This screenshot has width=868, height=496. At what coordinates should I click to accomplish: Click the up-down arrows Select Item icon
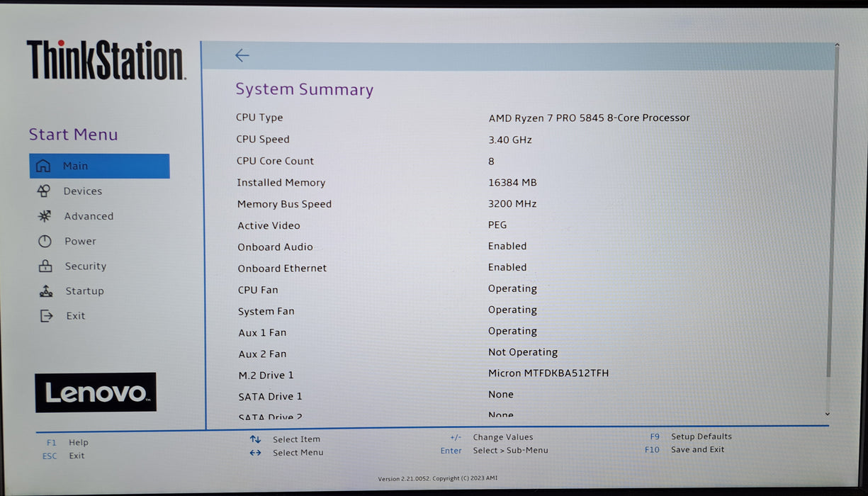255,439
